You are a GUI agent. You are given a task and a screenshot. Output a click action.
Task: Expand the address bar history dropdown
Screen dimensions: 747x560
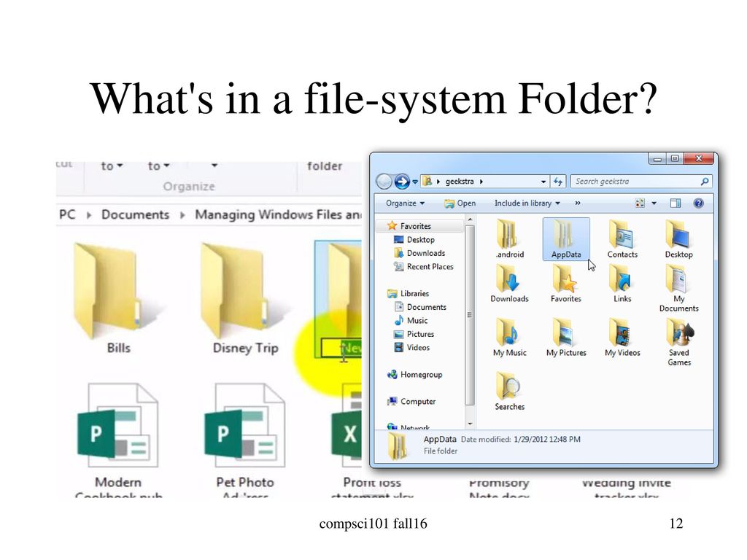pyautogui.click(x=543, y=182)
